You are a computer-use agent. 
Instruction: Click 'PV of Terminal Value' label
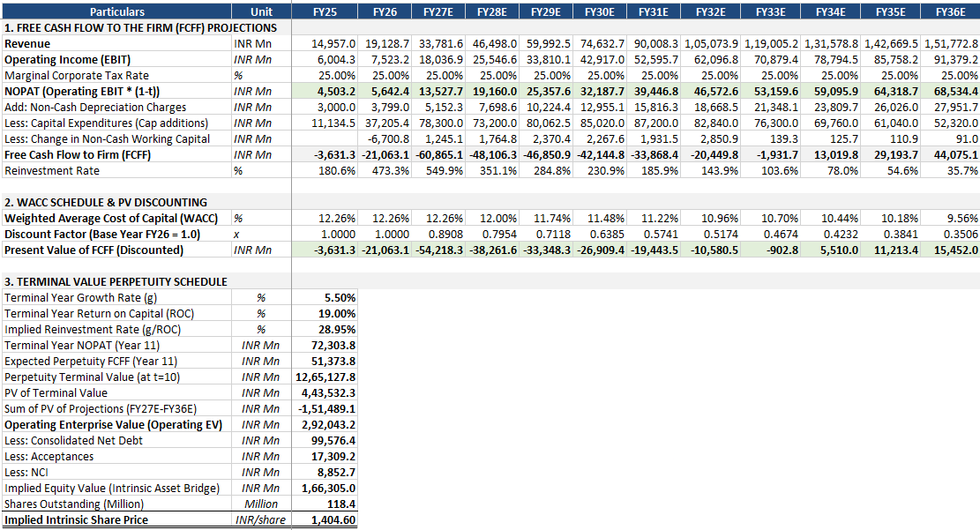[56, 393]
